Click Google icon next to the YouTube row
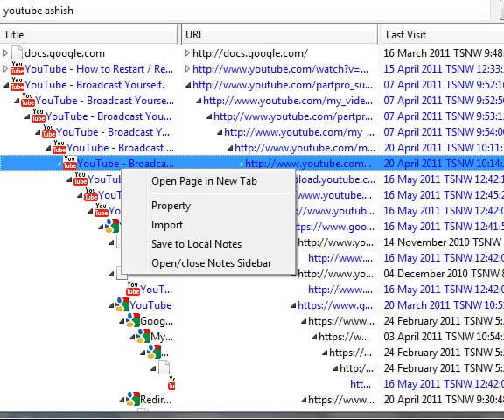 pos(122,304)
